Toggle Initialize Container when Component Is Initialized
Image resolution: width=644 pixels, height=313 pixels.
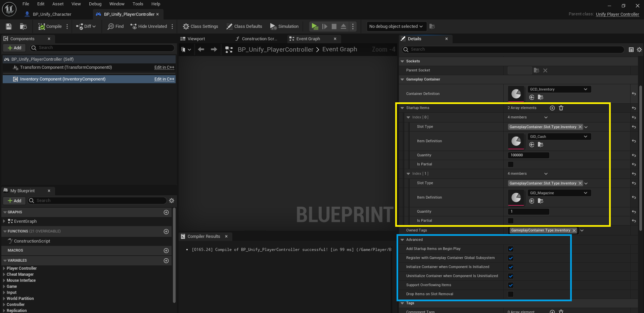pyautogui.click(x=511, y=267)
